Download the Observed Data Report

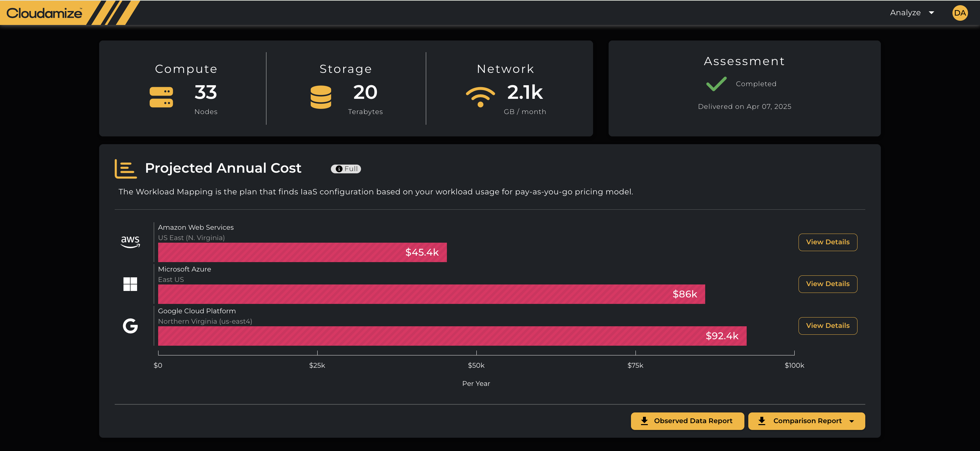point(687,421)
